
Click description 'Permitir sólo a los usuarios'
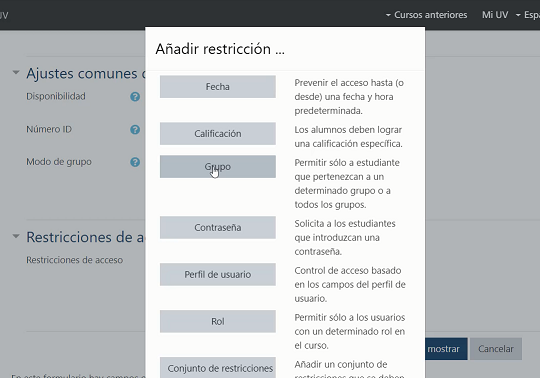pyautogui.click(x=350, y=331)
